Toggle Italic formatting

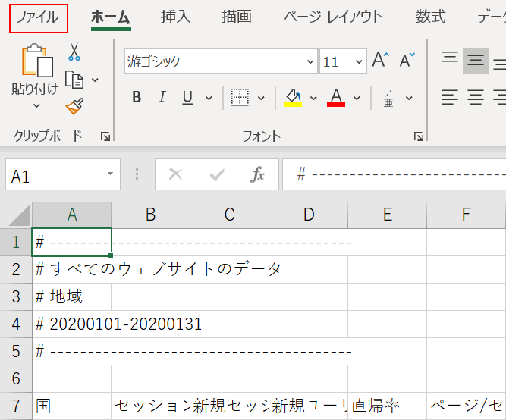tap(162, 97)
